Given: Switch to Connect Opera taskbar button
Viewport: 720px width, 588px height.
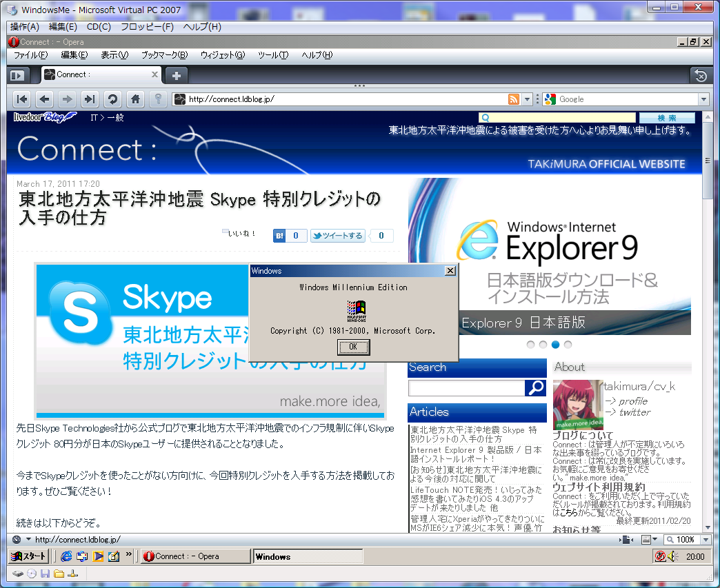Looking at the screenshot, I should coord(195,556).
